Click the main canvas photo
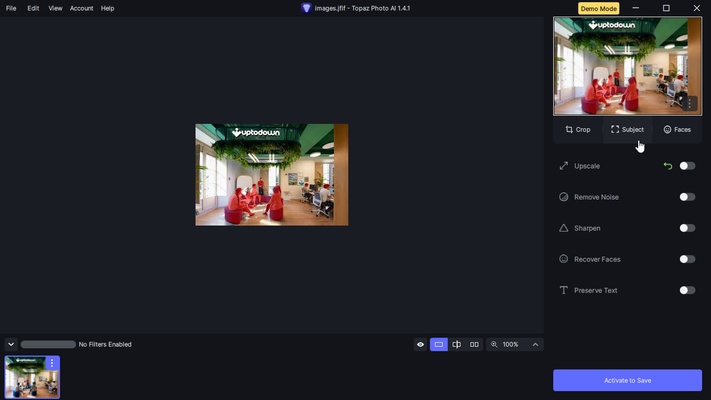 272,175
